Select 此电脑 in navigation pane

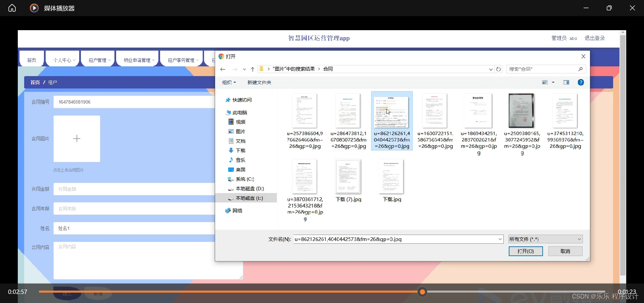[237, 113]
